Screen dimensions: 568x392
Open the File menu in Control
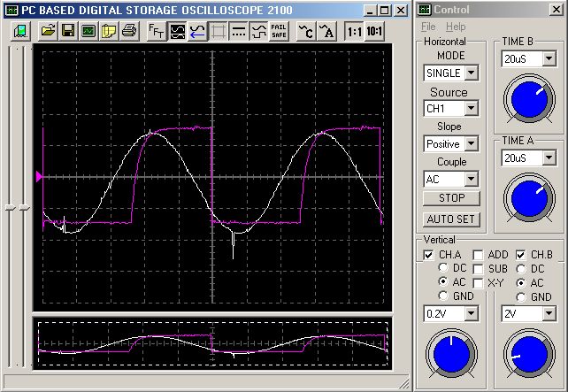pos(428,27)
